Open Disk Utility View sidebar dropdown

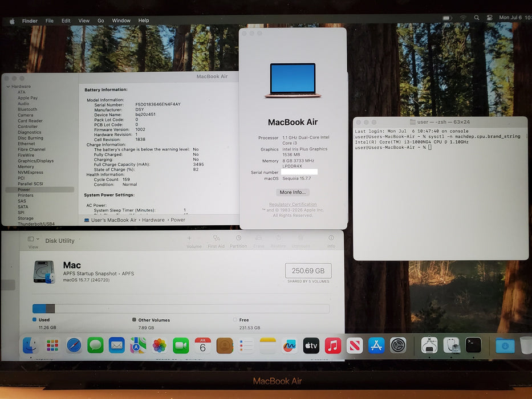(34, 239)
